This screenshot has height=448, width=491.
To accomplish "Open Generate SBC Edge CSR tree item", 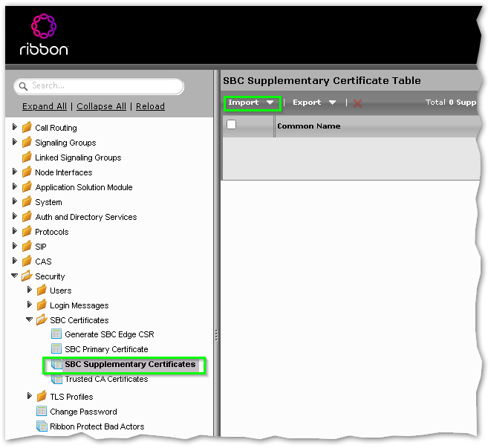I will point(110,334).
